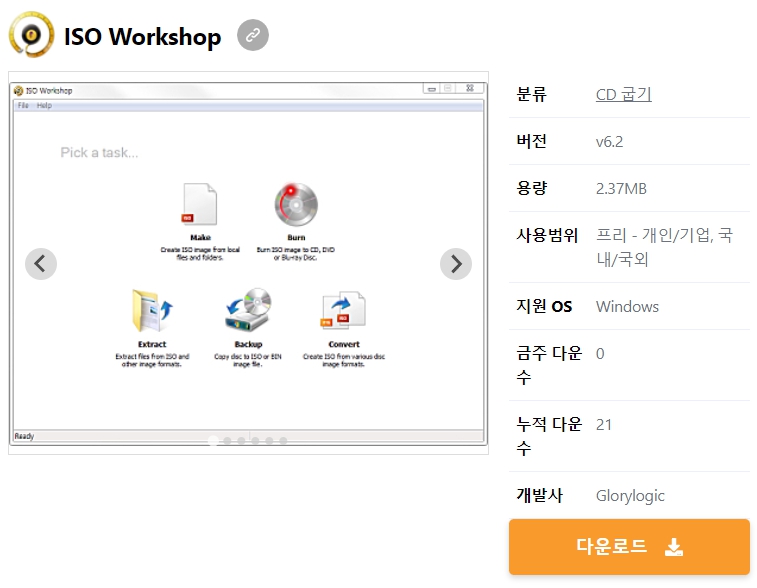This screenshot has width=757, height=588.
Task: Click the Ready status bar text
Action: click(x=24, y=436)
